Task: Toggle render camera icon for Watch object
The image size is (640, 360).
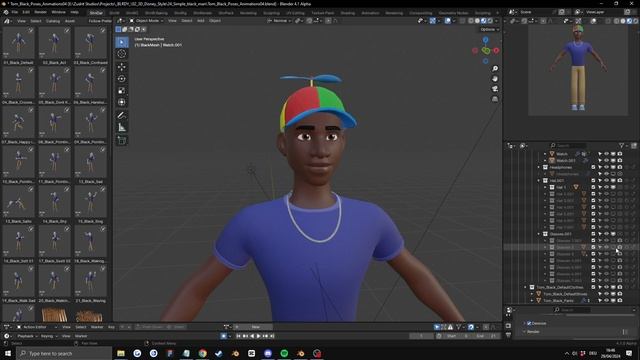Action: click(x=620, y=154)
